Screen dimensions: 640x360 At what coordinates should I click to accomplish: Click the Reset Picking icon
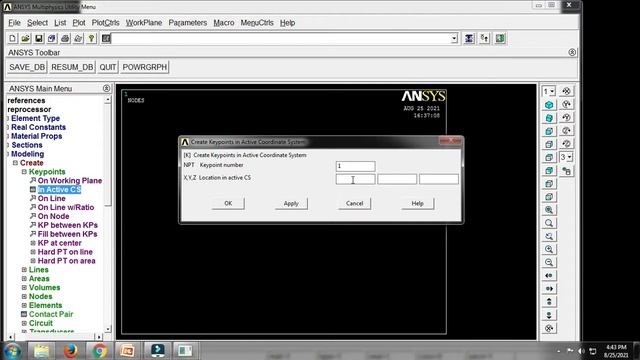pos(484,38)
